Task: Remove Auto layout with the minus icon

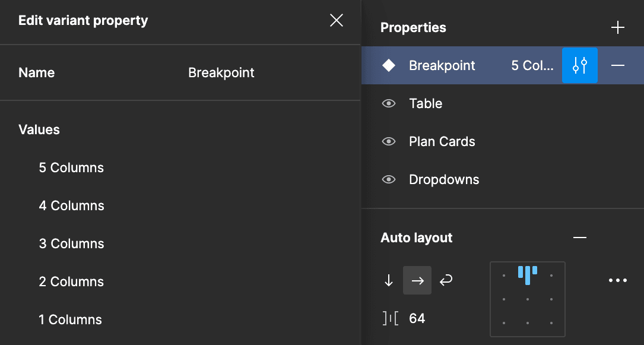Action: (x=580, y=237)
